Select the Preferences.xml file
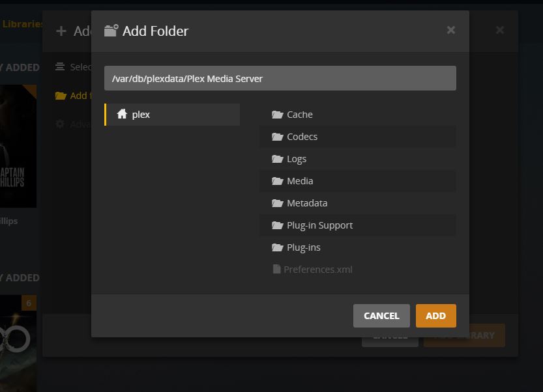This screenshot has width=543, height=392. pos(318,270)
